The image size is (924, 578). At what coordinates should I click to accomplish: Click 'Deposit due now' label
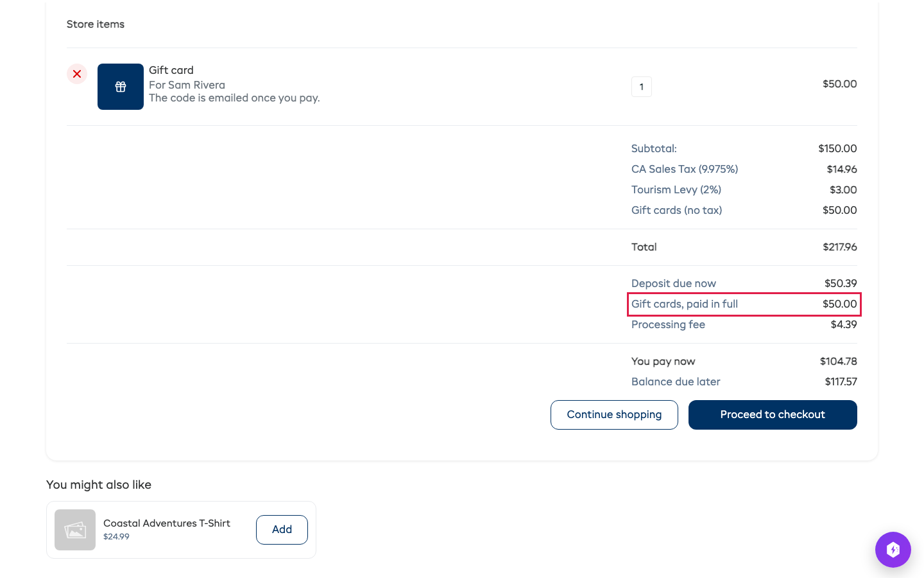[x=674, y=283]
